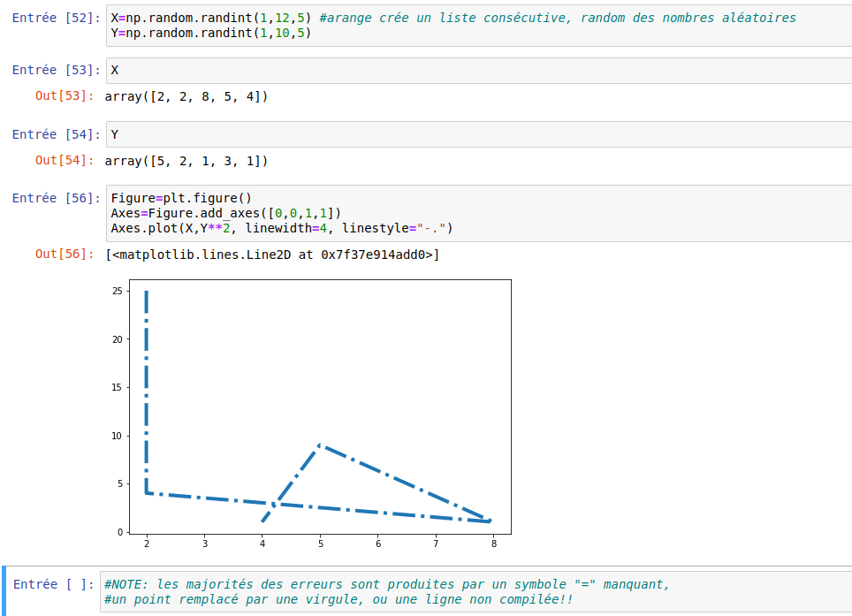
Task: Click the code cell with Axes.plot call
Action: pyautogui.click(x=477, y=213)
